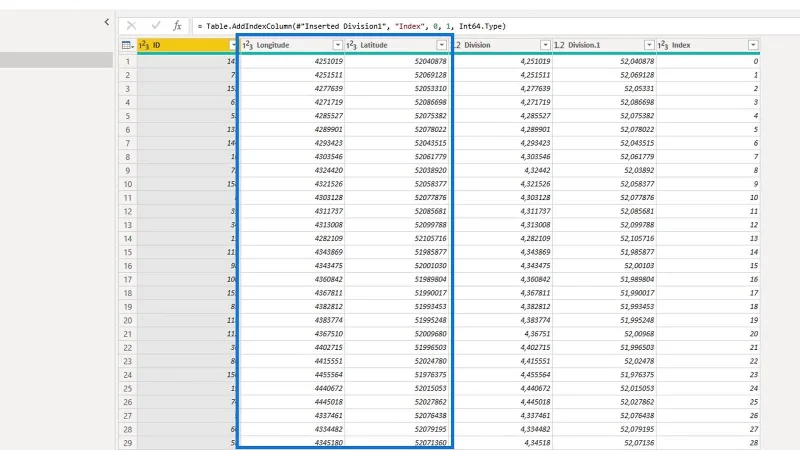Select Index cell with value 28
The height and width of the screenshot is (450, 800).
click(x=708, y=443)
